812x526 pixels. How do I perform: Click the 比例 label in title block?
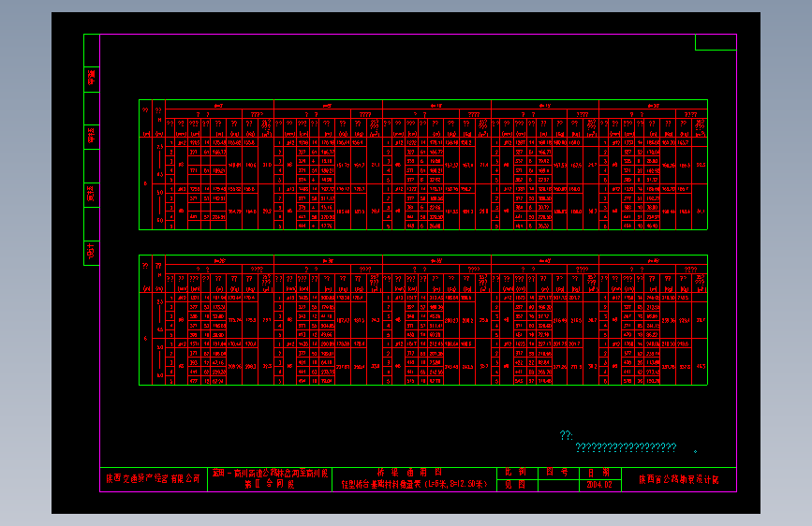[x=516, y=472]
